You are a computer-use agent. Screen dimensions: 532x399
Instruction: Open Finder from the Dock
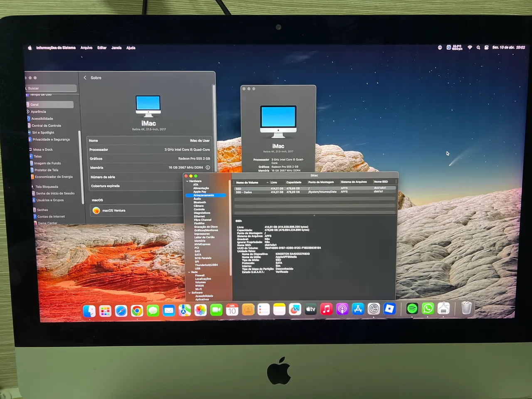[x=89, y=311]
